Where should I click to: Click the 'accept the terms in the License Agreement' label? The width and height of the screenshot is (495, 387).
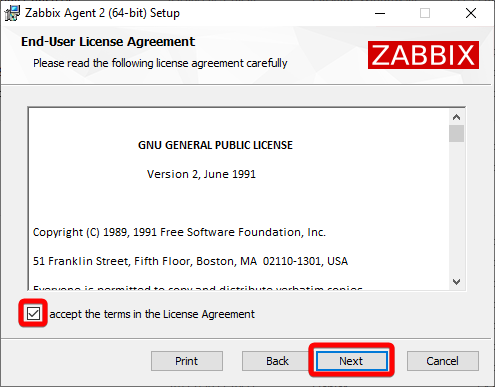[x=152, y=314]
